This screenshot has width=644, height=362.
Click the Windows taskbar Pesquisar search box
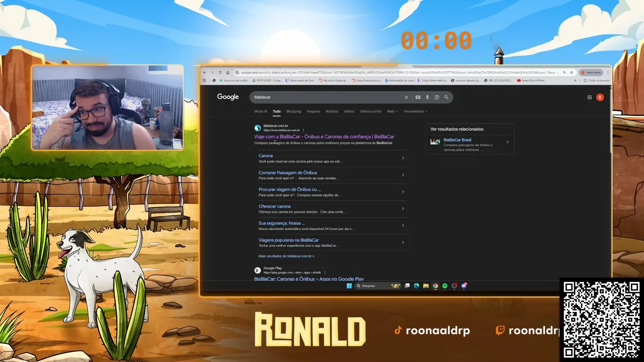[x=378, y=286]
